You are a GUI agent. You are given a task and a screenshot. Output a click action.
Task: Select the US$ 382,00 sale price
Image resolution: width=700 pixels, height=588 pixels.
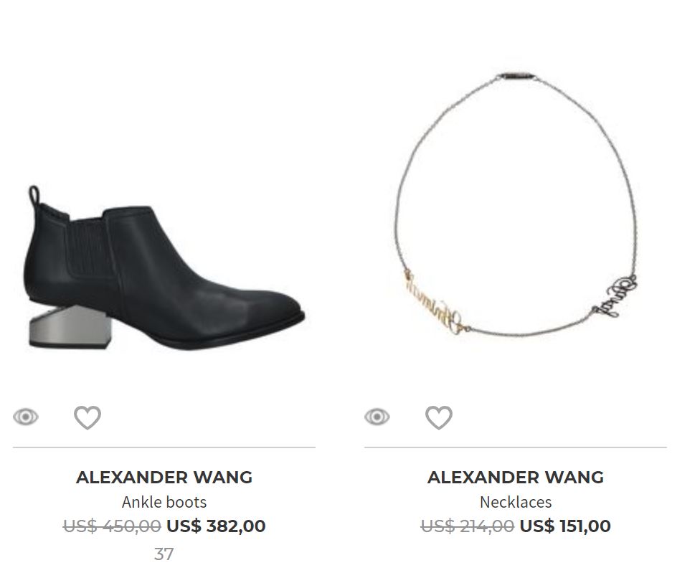pos(216,526)
